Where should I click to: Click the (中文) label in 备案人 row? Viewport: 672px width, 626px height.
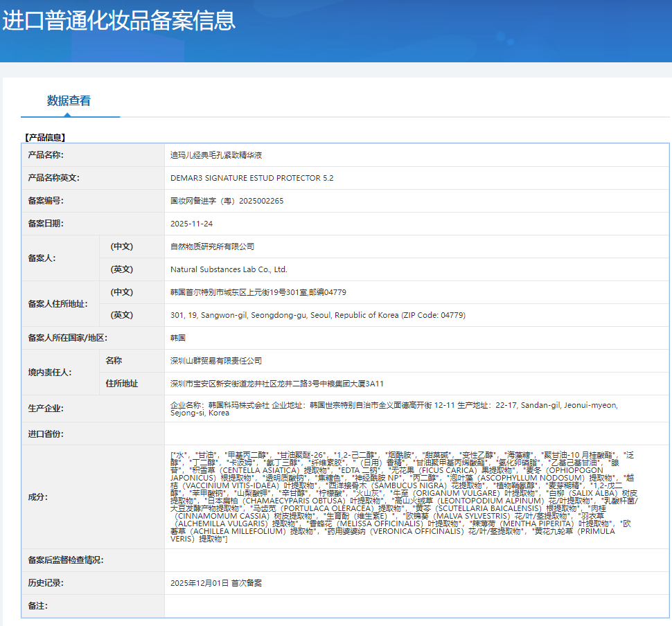tap(122, 247)
